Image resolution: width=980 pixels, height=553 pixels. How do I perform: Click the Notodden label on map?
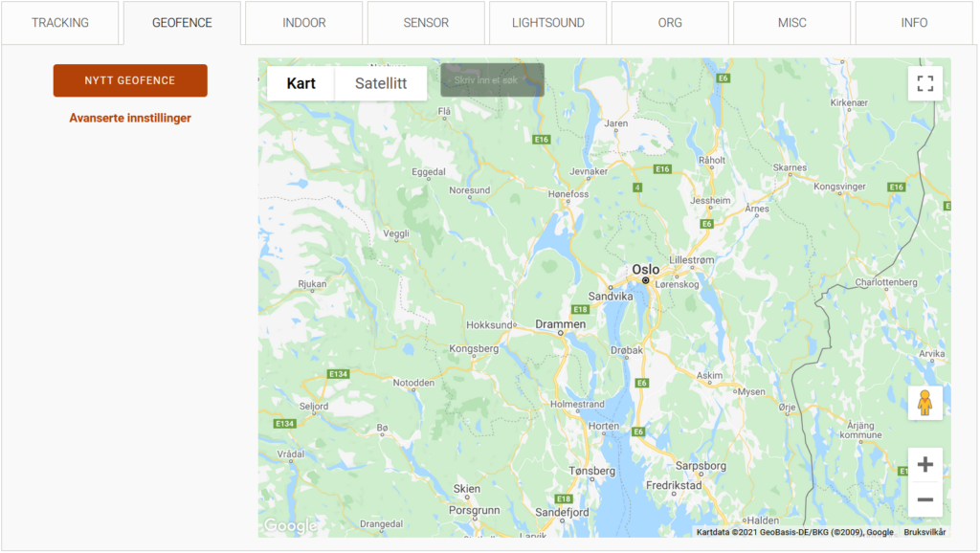(413, 383)
